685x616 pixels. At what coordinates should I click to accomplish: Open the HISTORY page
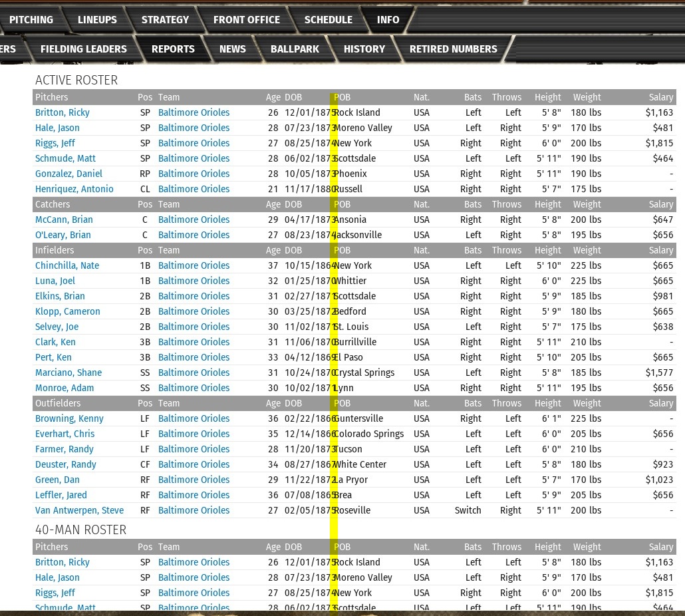[364, 49]
